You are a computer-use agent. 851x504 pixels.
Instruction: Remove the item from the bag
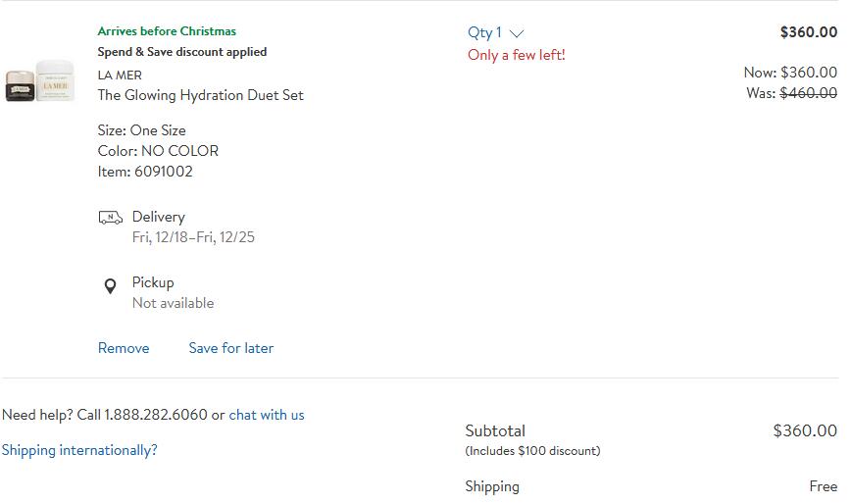point(124,348)
